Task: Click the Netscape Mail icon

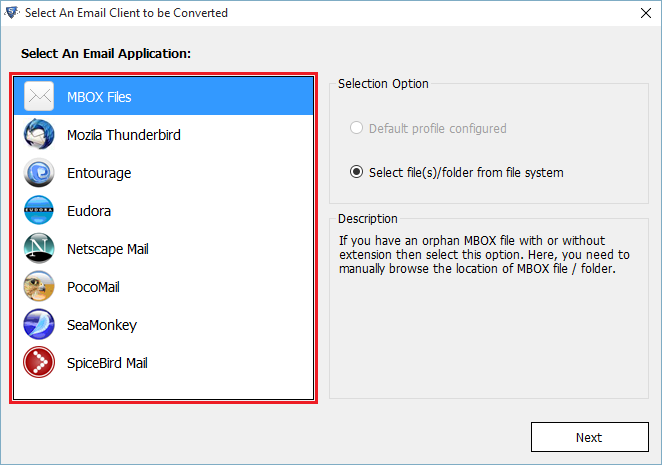Action: (x=39, y=249)
